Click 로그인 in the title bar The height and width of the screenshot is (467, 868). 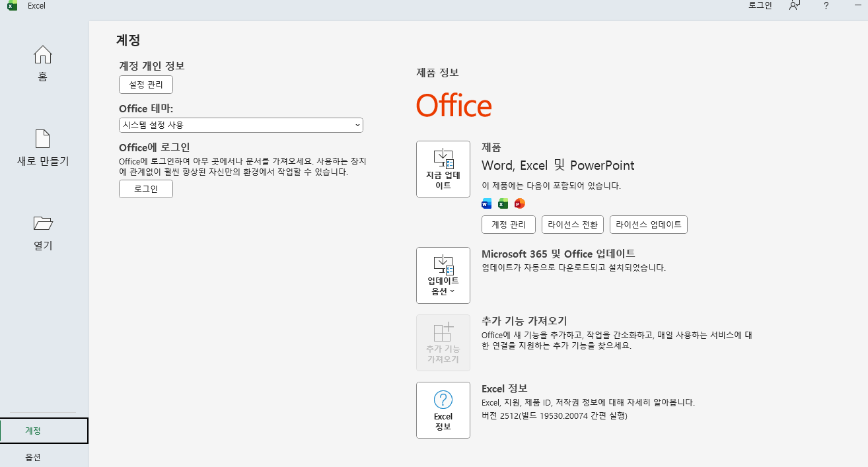pos(760,5)
